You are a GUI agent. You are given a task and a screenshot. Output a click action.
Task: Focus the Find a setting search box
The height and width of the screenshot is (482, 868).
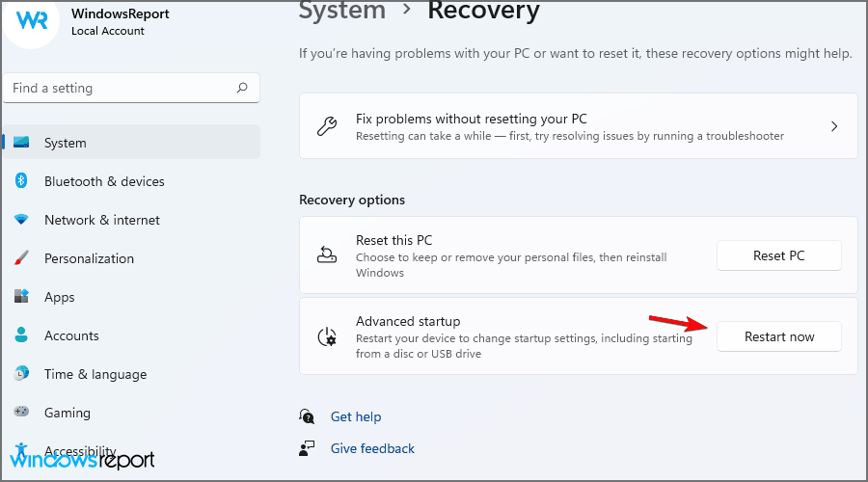click(x=131, y=88)
